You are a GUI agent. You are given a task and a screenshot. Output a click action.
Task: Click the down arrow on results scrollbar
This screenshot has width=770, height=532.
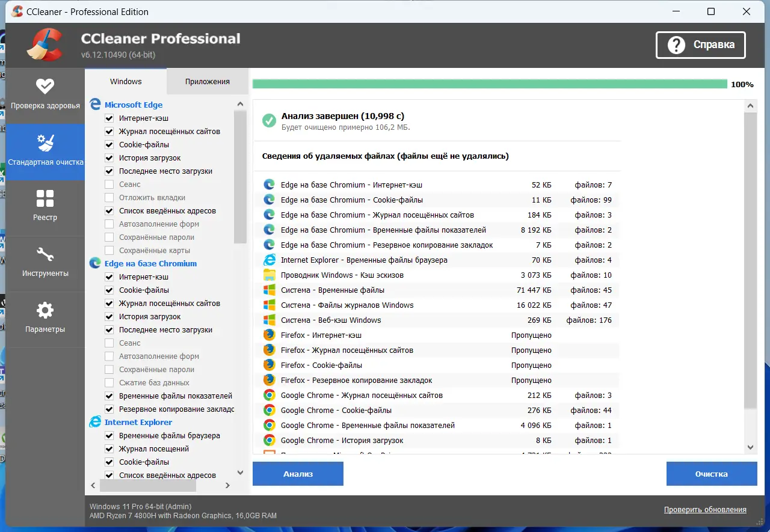click(x=750, y=447)
